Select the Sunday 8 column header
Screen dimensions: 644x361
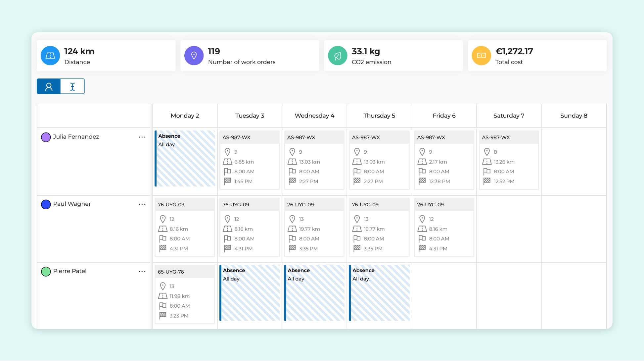574,116
